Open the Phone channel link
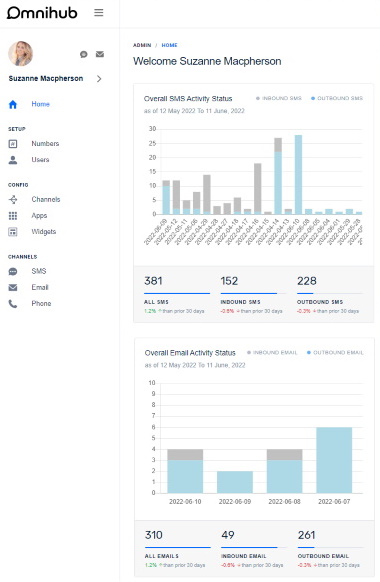This screenshot has width=380, height=582. 42,304
